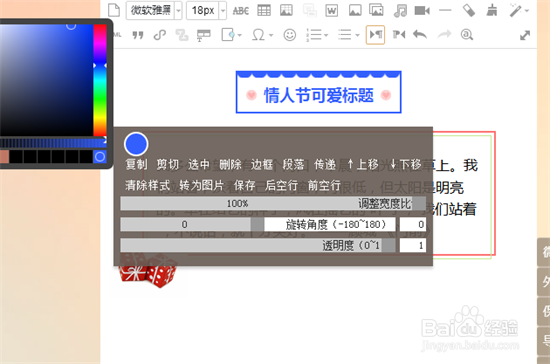This screenshot has width=550, height=364.
Task: Click the rainbow hue strip
Action: coord(100,80)
